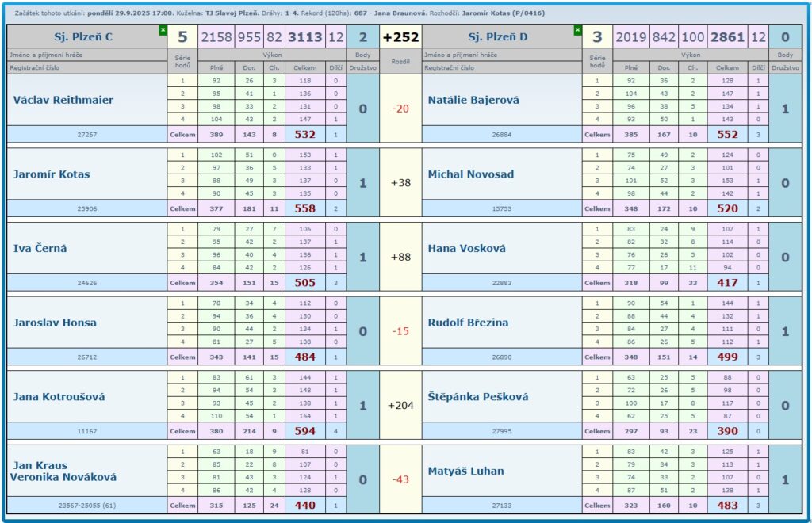Open Jaromír Kotas player name
This screenshot has width=812, height=523.
[52, 174]
